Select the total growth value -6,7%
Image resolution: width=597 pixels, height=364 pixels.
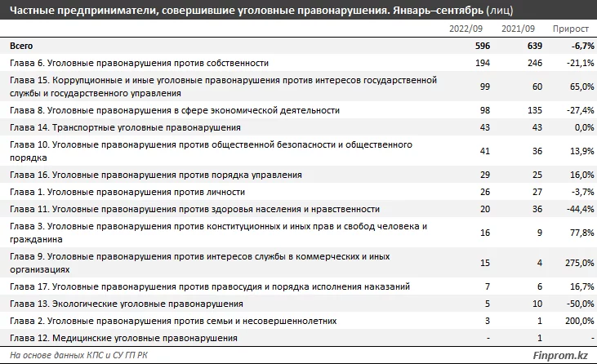click(x=582, y=46)
